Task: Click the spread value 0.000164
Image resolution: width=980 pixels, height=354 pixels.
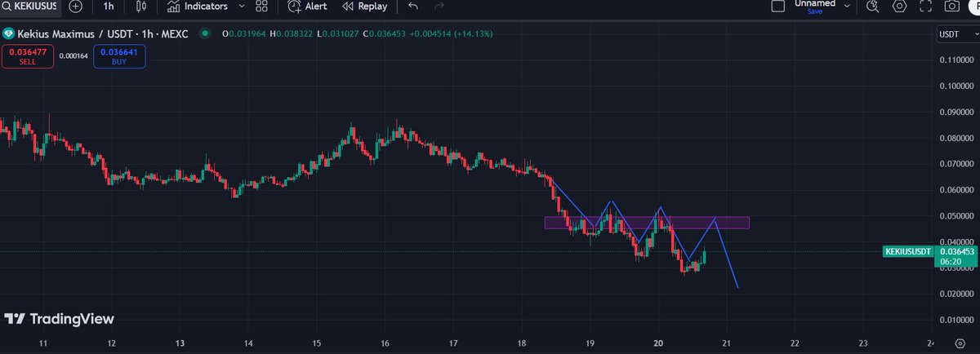Action: pyautogui.click(x=73, y=55)
